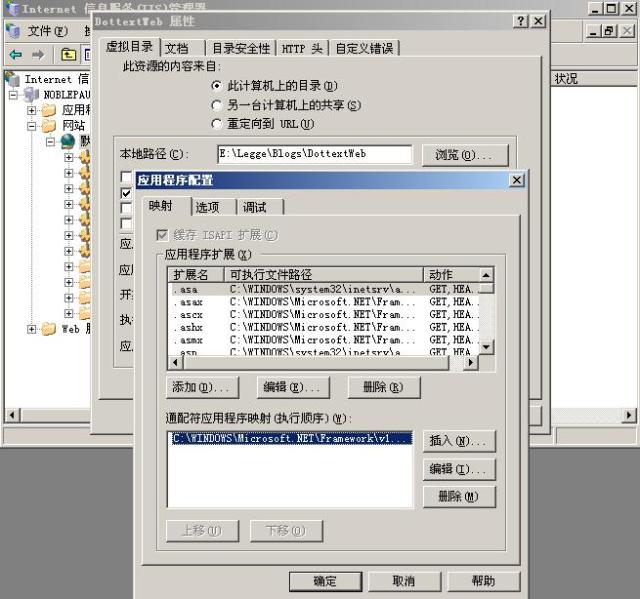Click 编辑(I)... for wildcard mappings
The width and height of the screenshot is (640, 599).
[x=459, y=469]
